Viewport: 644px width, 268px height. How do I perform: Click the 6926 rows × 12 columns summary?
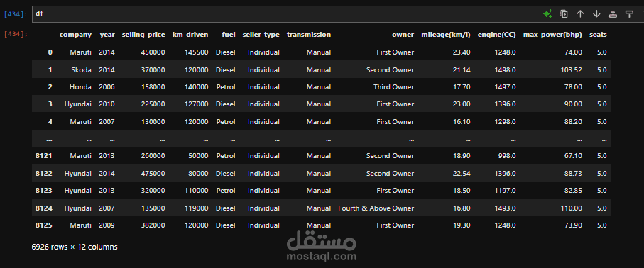[x=75, y=247]
